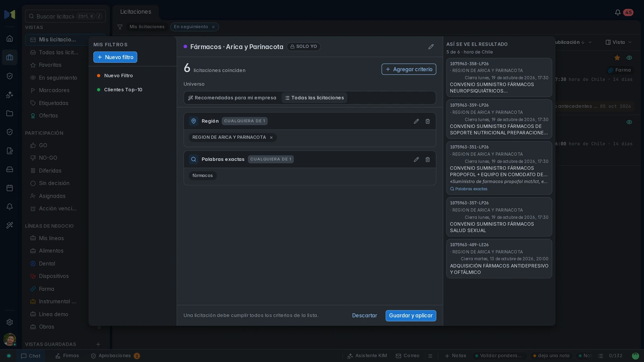Switch to the Licitaciones tab
Image resolution: width=644 pixels, height=362 pixels.
tap(136, 12)
